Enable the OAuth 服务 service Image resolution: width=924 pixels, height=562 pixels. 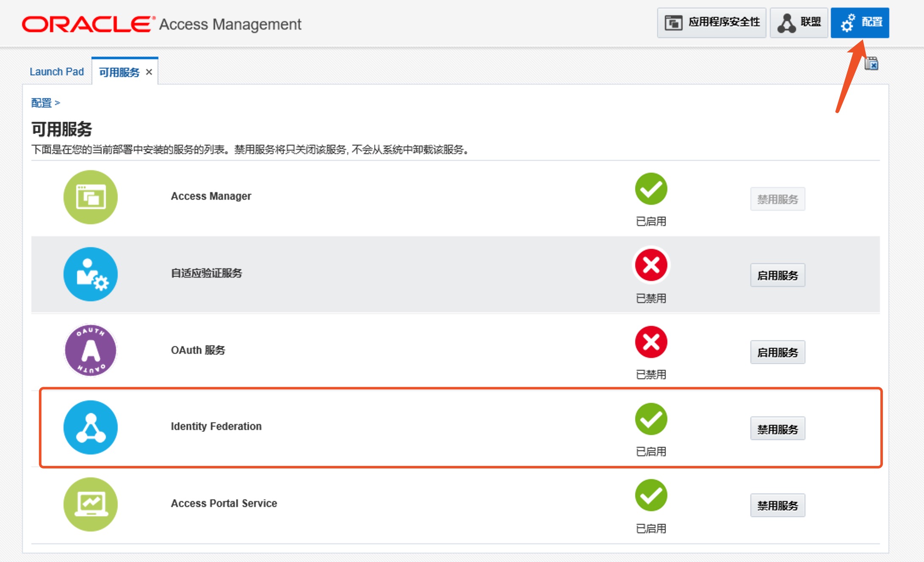(777, 352)
